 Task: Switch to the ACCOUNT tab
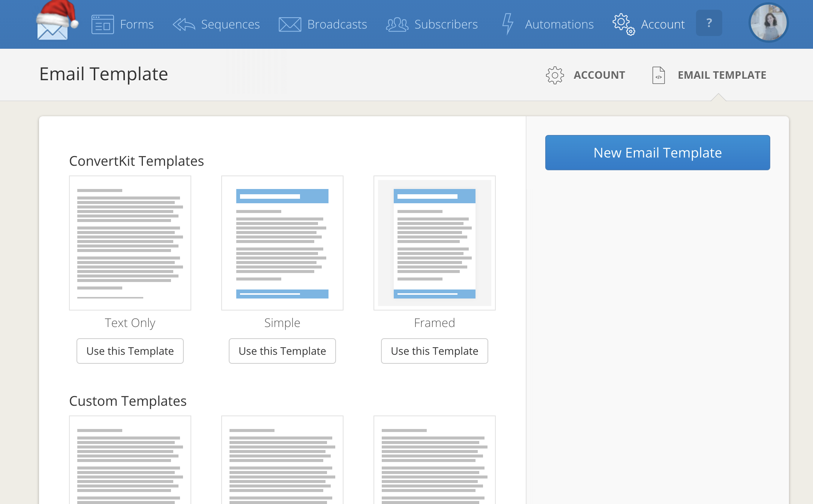tap(599, 75)
